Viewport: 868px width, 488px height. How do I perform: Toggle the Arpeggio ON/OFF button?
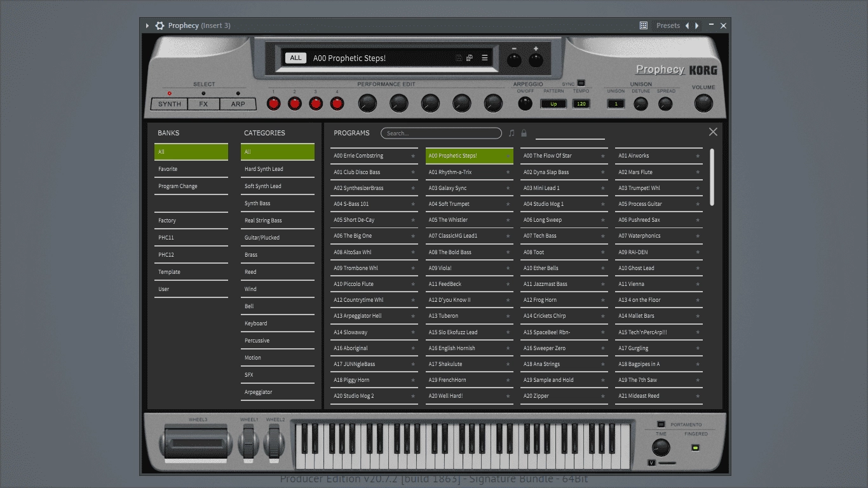pyautogui.click(x=526, y=103)
